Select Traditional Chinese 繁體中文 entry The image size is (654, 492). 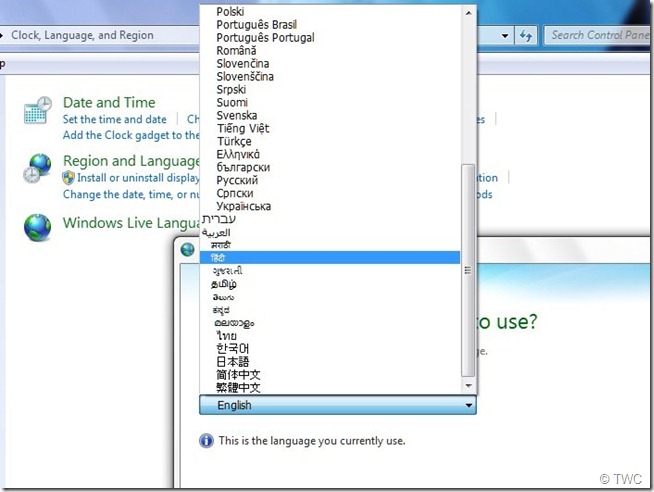click(x=331, y=387)
